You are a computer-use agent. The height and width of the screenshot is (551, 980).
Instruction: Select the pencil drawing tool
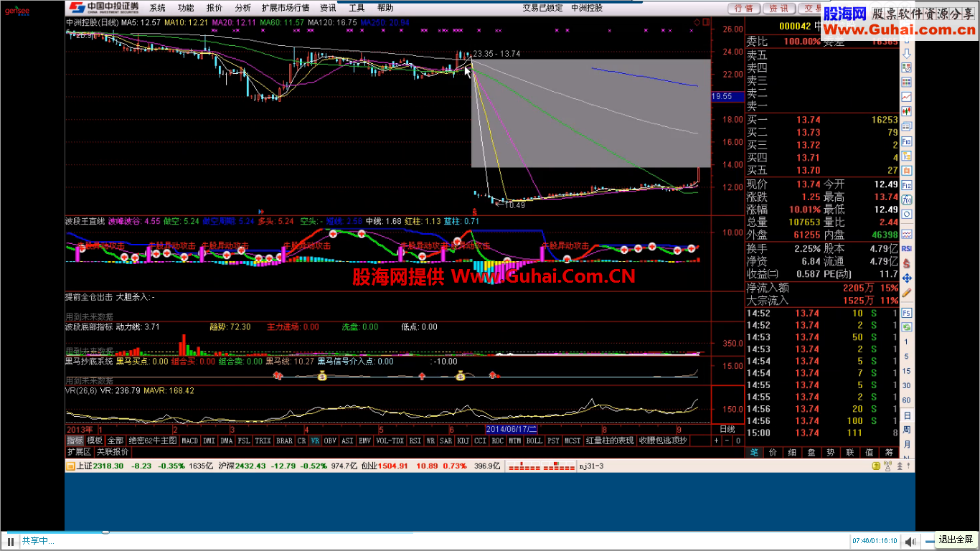[907, 293]
